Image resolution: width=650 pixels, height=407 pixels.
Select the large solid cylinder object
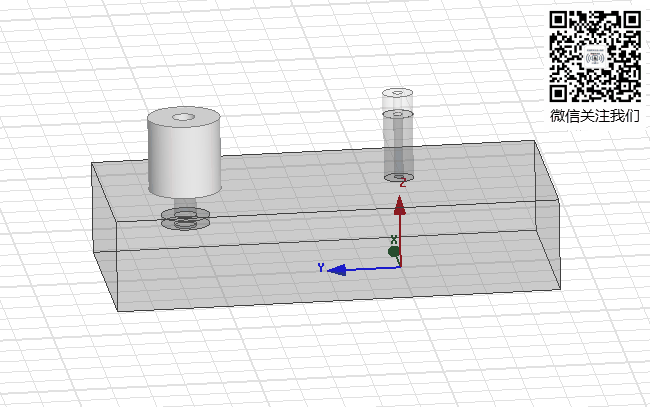coord(184,152)
